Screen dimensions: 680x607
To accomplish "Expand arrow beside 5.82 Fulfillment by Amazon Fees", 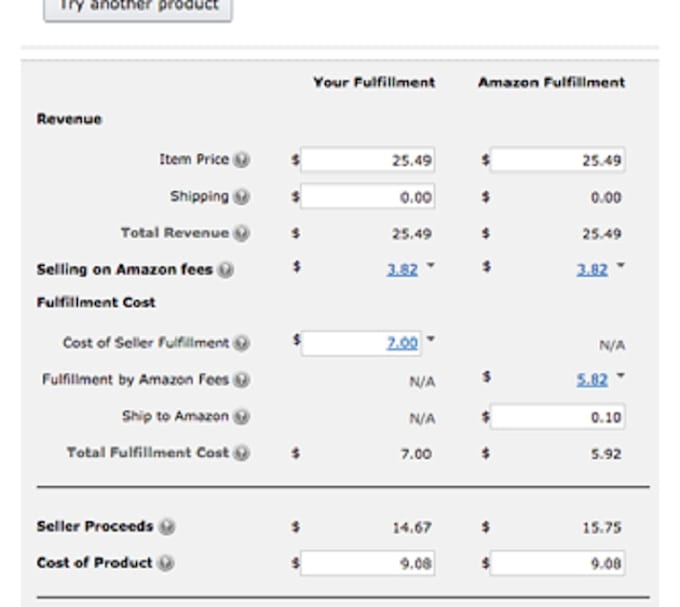I will (621, 375).
